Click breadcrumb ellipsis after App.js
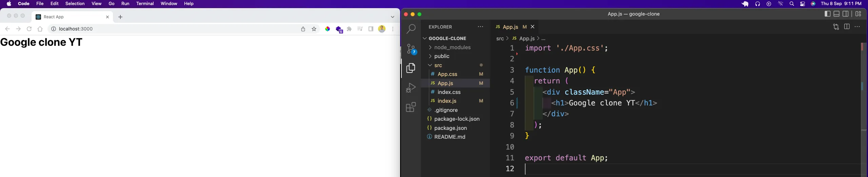 coord(544,39)
